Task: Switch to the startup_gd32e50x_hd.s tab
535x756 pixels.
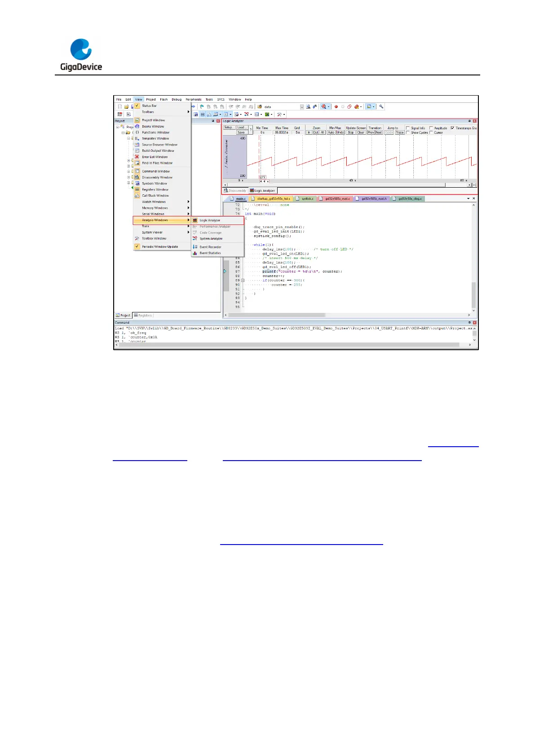Action: [x=271, y=198]
